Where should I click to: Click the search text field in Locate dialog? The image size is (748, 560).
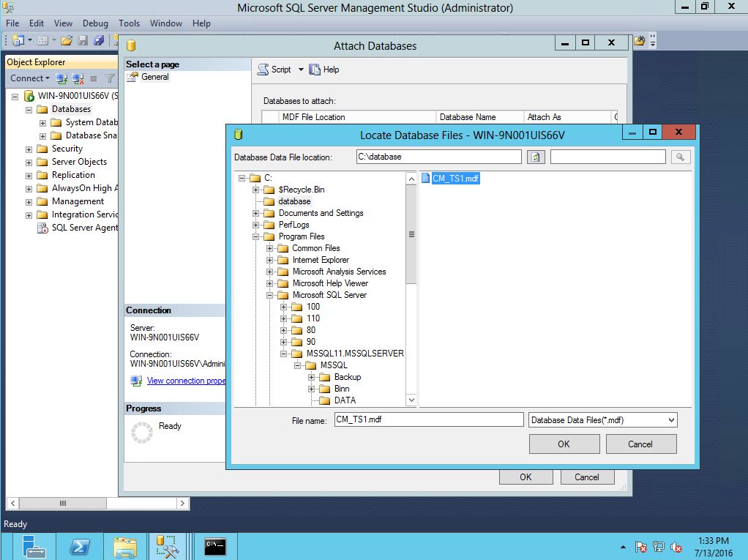(x=608, y=157)
